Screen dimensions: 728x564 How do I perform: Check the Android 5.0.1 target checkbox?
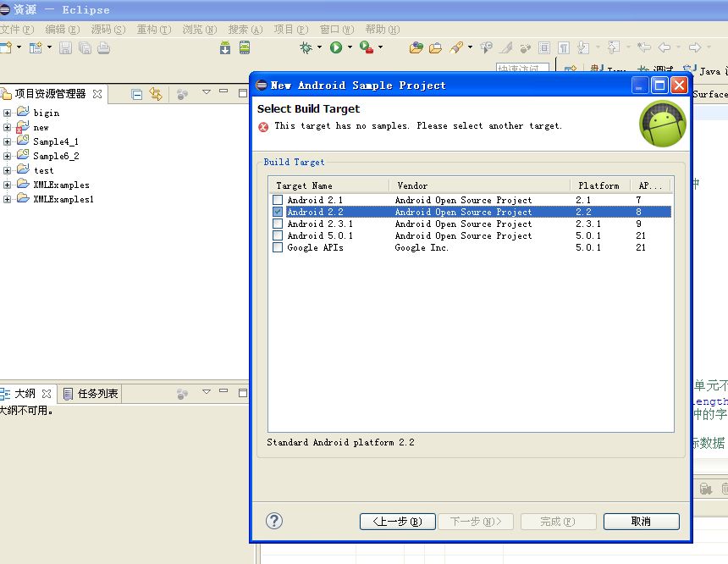coord(278,235)
